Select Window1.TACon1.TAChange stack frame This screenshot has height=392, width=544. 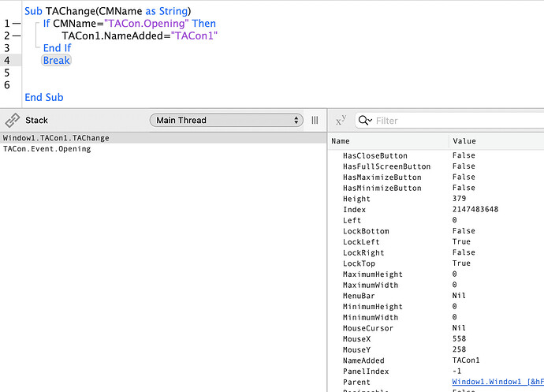click(163, 138)
